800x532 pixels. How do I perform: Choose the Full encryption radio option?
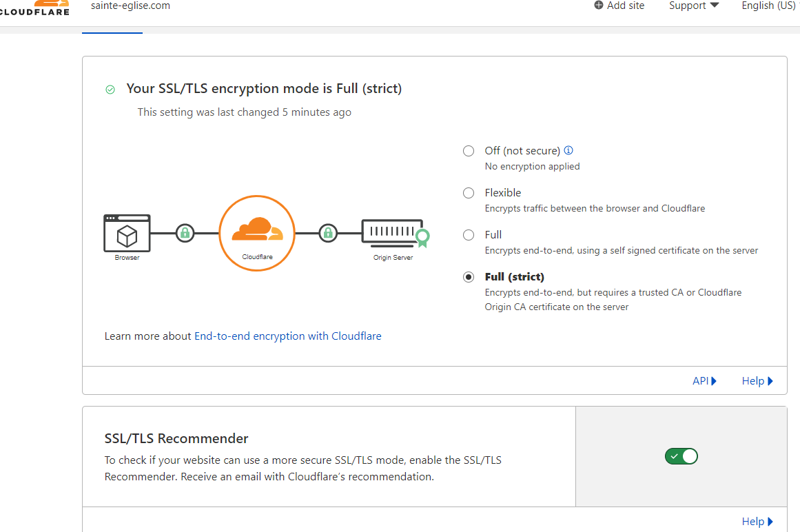coord(469,235)
